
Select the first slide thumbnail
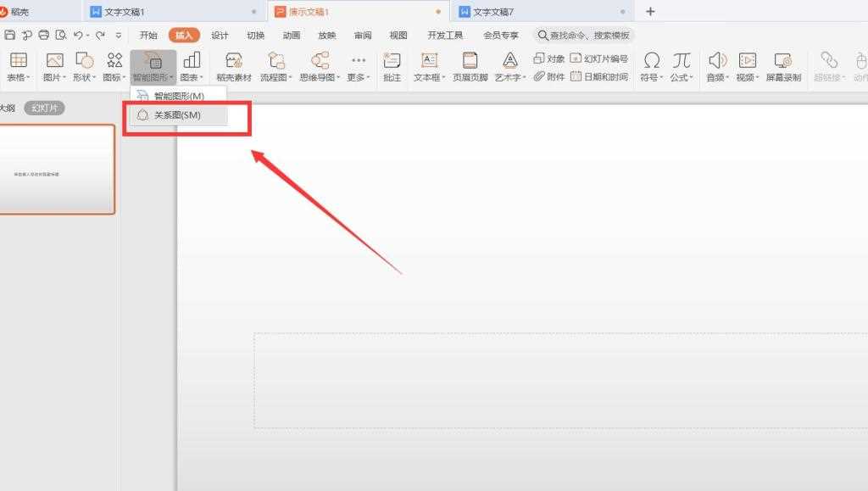56,170
